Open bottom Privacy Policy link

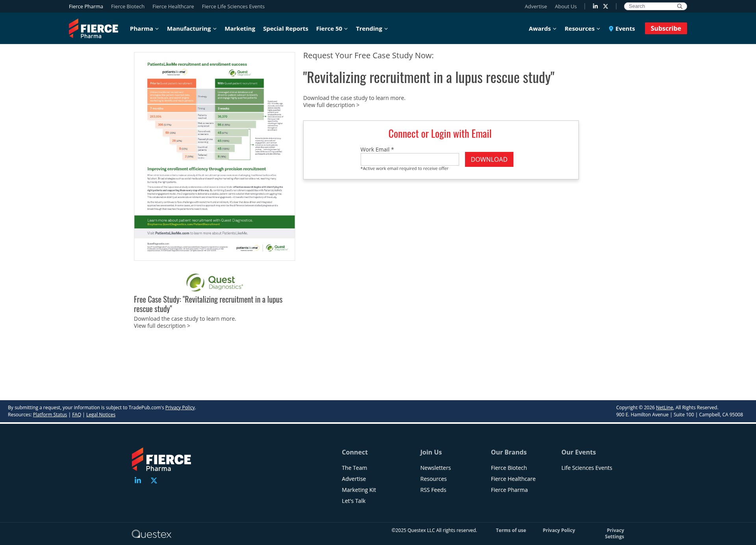click(x=559, y=530)
